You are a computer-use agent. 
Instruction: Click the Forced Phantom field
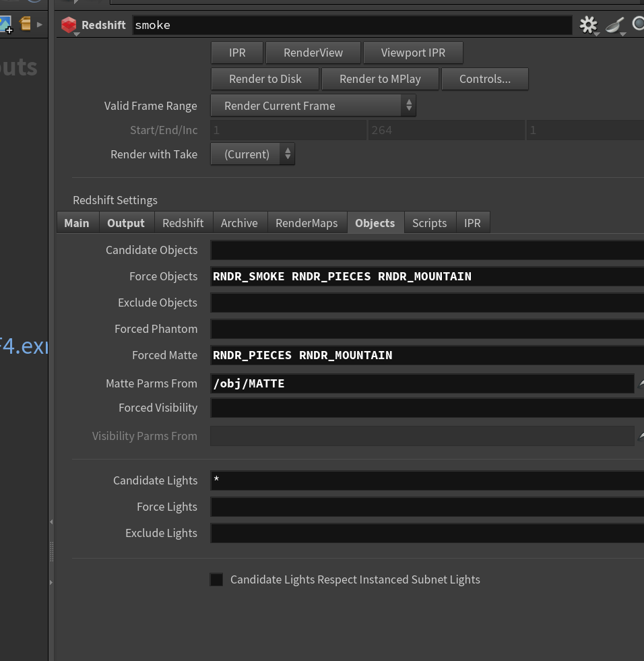(427, 329)
